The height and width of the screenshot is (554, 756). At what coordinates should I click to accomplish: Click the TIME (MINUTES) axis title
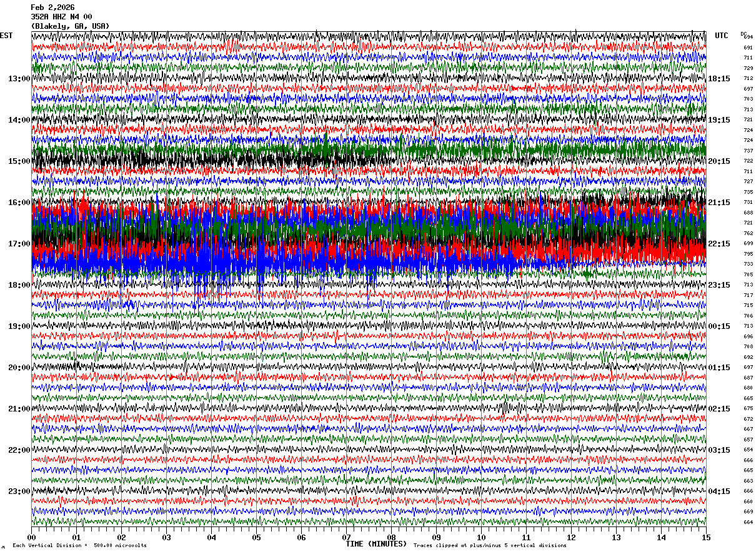376,544
